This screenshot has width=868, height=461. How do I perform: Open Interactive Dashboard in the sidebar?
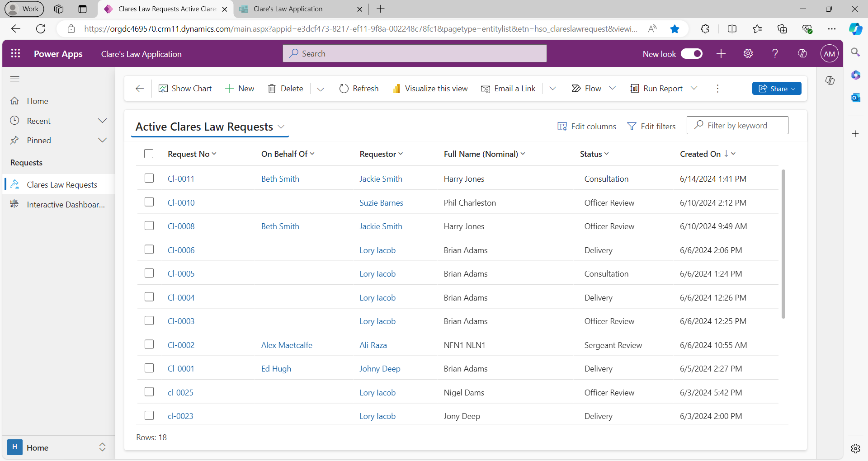65,205
